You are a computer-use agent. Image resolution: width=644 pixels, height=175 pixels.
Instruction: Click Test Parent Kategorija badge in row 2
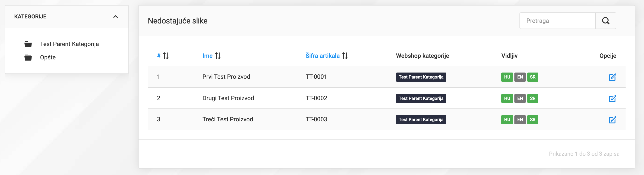421,98
